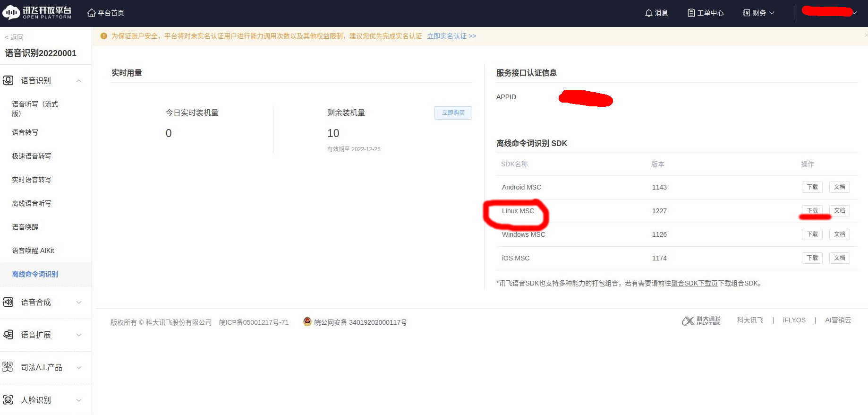
Task: Open 语音唤醒 AIKit
Action: coord(33,251)
